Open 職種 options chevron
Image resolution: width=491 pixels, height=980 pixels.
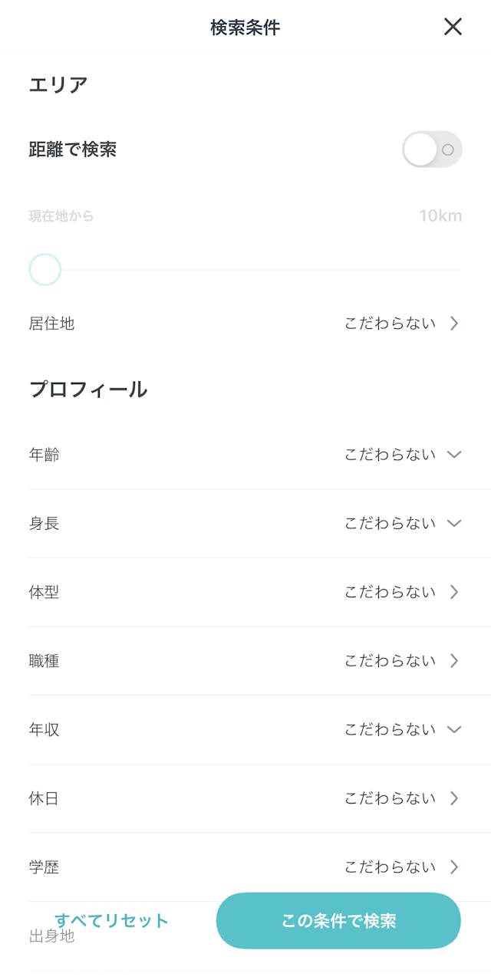point(454,661)
